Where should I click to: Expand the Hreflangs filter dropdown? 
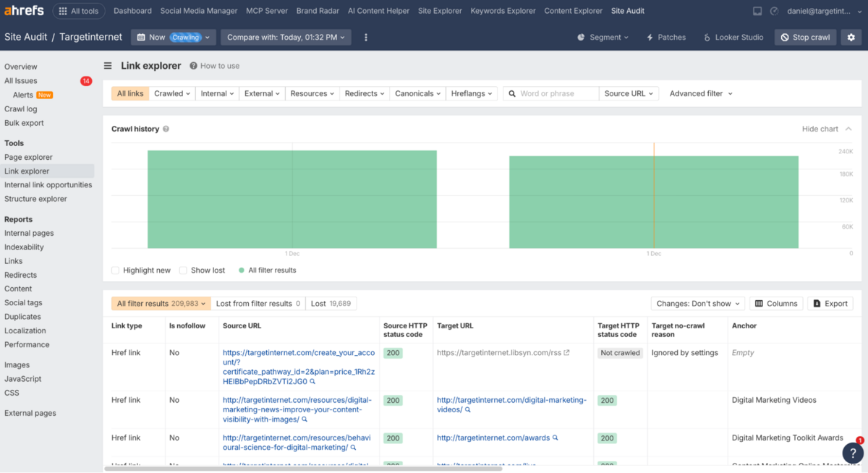(x=472, y=93)
